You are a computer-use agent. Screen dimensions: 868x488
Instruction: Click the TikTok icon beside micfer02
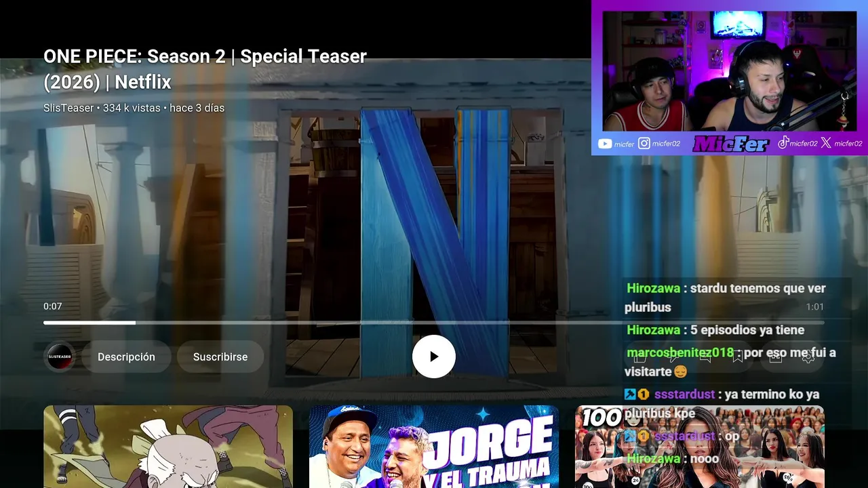point(783,143)
